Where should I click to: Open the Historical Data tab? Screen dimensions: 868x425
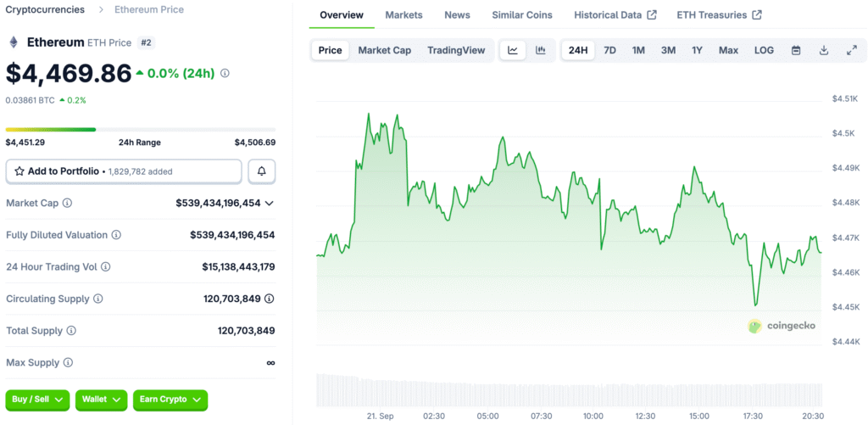615,15
